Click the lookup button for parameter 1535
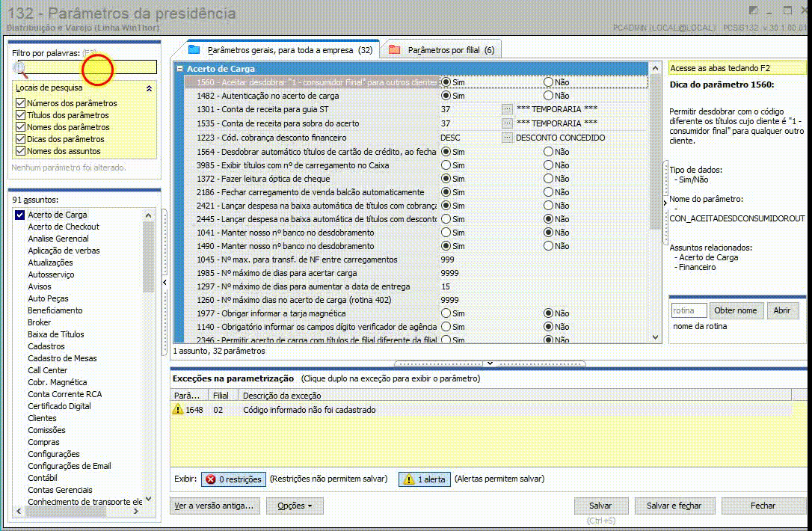The width and height of the screenshot is (812, 531). pyautogui.click(x=506, y=123)
